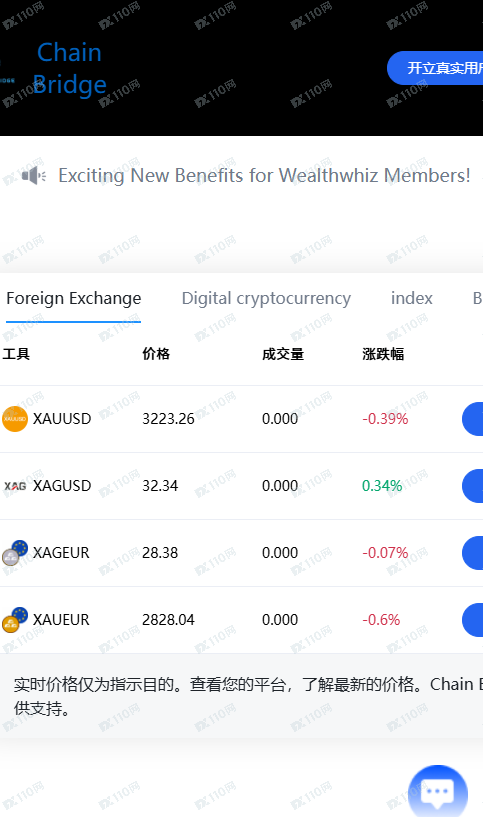Select the Foreign Exchange tab
The width and height of the screenshot is (483, 817).
(x=73, y=299)
